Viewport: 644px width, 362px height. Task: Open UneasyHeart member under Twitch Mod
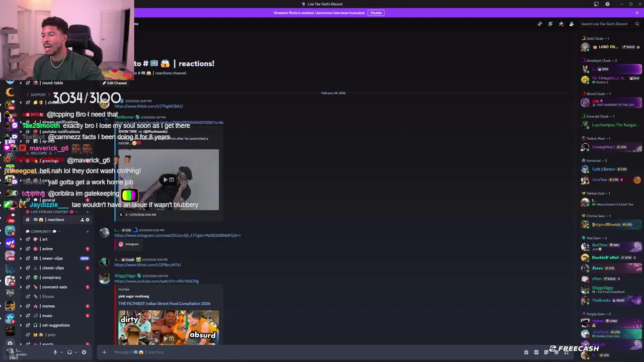pos(611,147)
